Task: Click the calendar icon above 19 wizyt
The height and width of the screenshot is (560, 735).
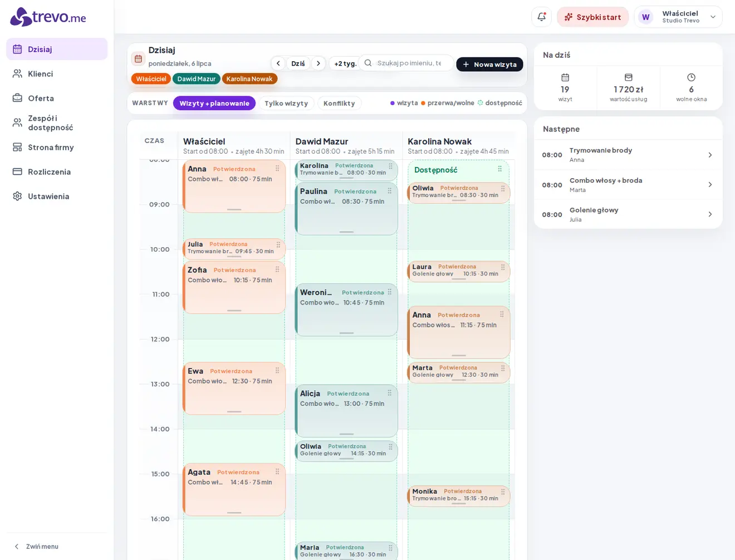Action: tap(565, 77)
